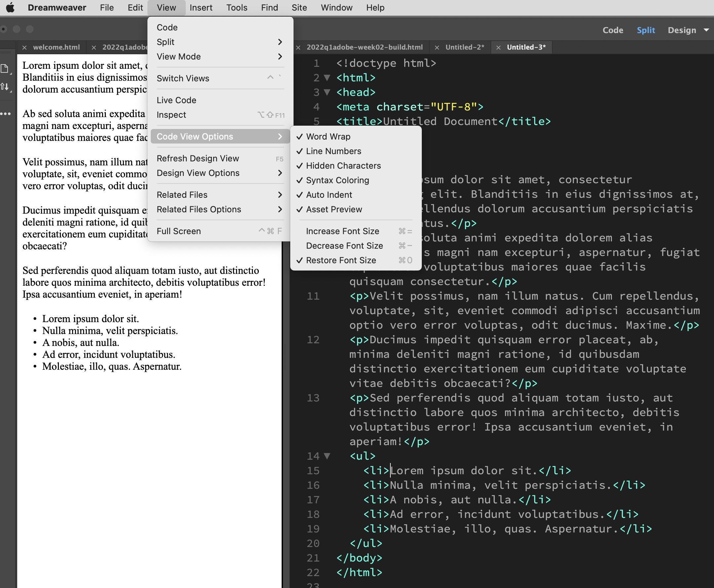Click line number 15 in the gutter
Viewport: 714px width, 588px height.
pyautogui.click(x=313, y=471)
